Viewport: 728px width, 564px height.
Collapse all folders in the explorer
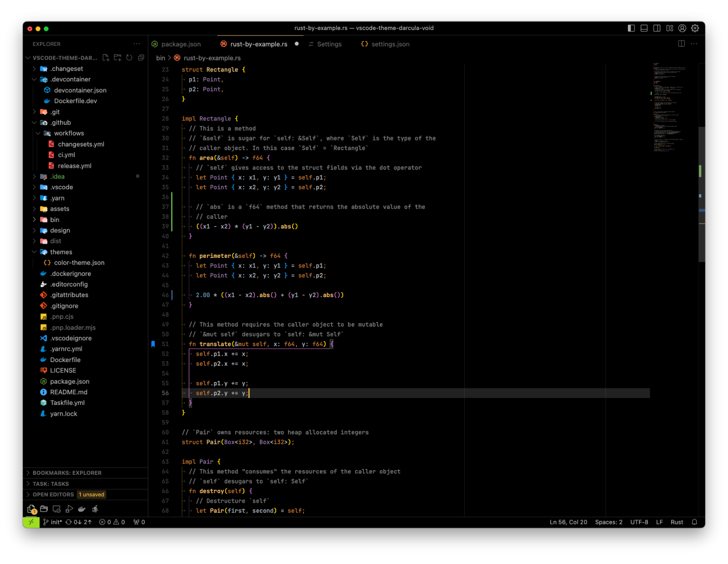tap(141, 58)
